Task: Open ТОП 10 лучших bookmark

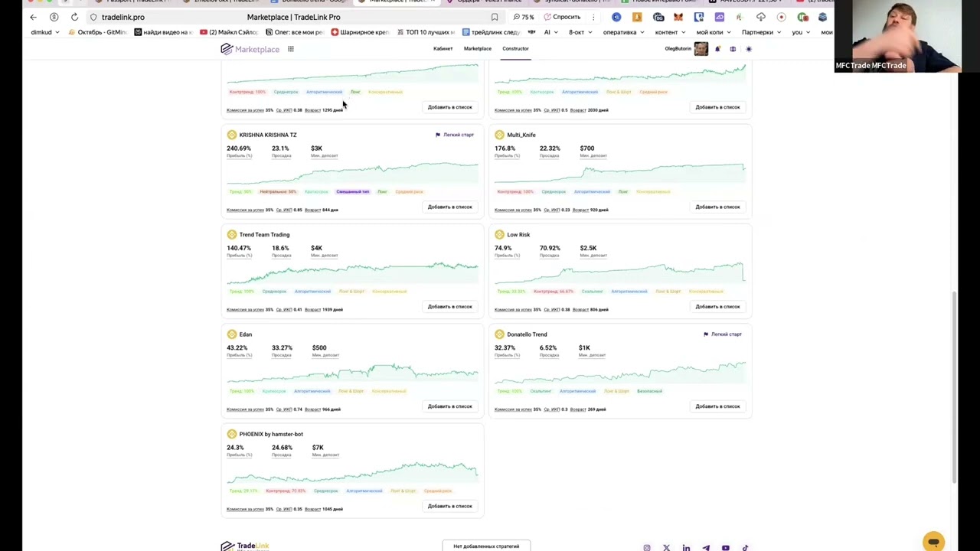Action: point(425,32)
